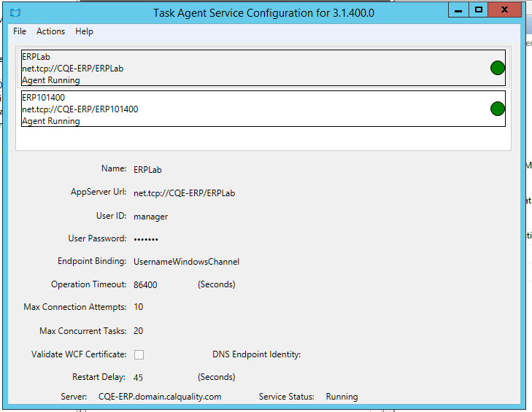Click the Operation Timeout value 86400
Image resolution: width=532 pixels, height=412 pixels.
pyautogui.click(x=145, y=284)
